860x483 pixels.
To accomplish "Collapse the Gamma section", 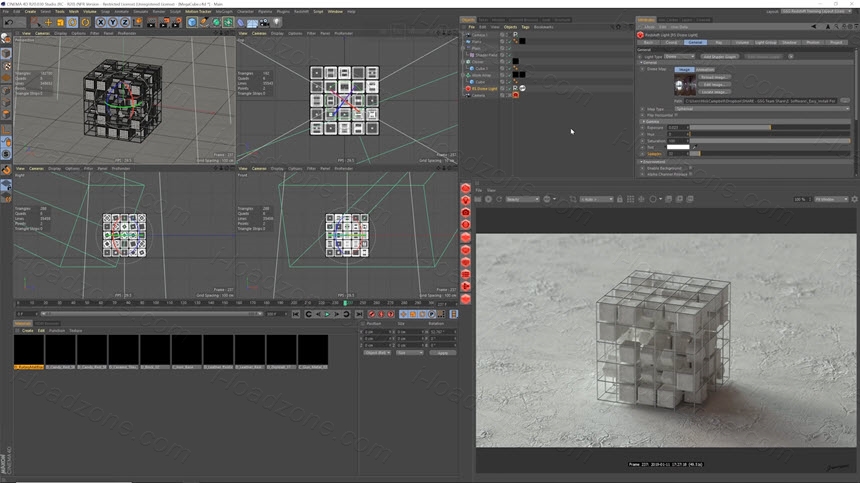I will pos(643,121).
